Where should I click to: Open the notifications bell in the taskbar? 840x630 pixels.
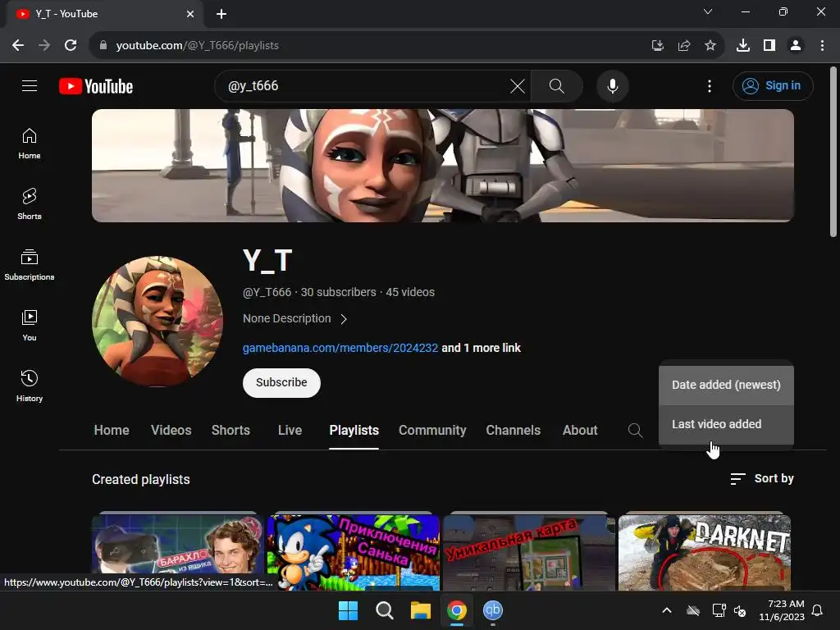817,610
